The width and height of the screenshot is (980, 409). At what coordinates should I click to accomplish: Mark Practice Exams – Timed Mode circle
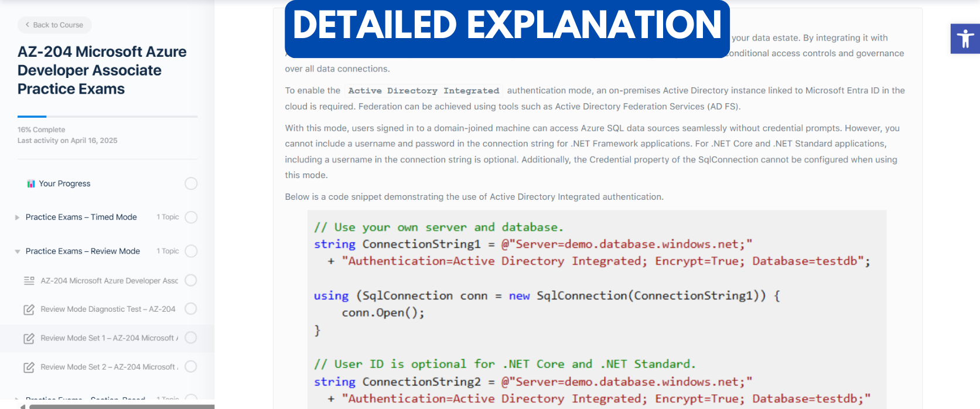[x=191, y=217]
